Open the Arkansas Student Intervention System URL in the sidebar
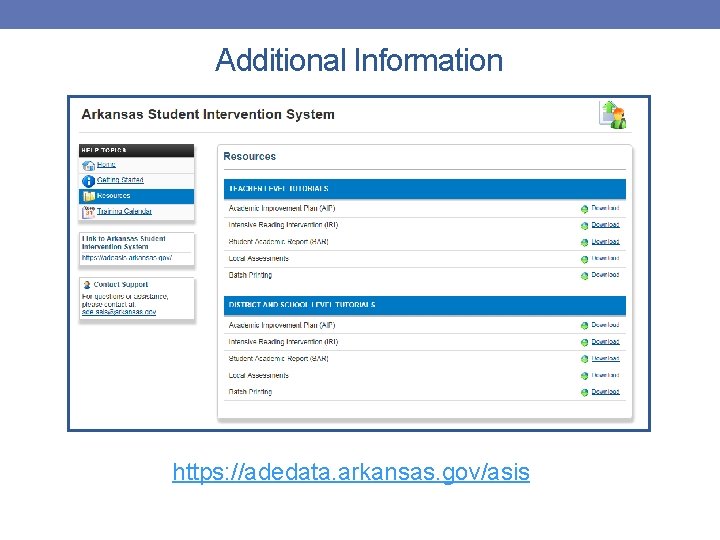The height and width of the screenshot is (540, 720). (127, 258)
